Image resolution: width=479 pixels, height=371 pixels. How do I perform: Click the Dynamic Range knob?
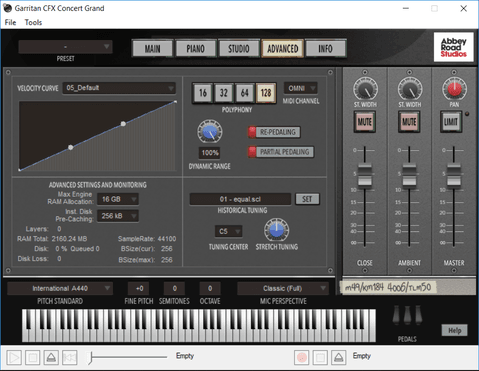click(210, 132)
